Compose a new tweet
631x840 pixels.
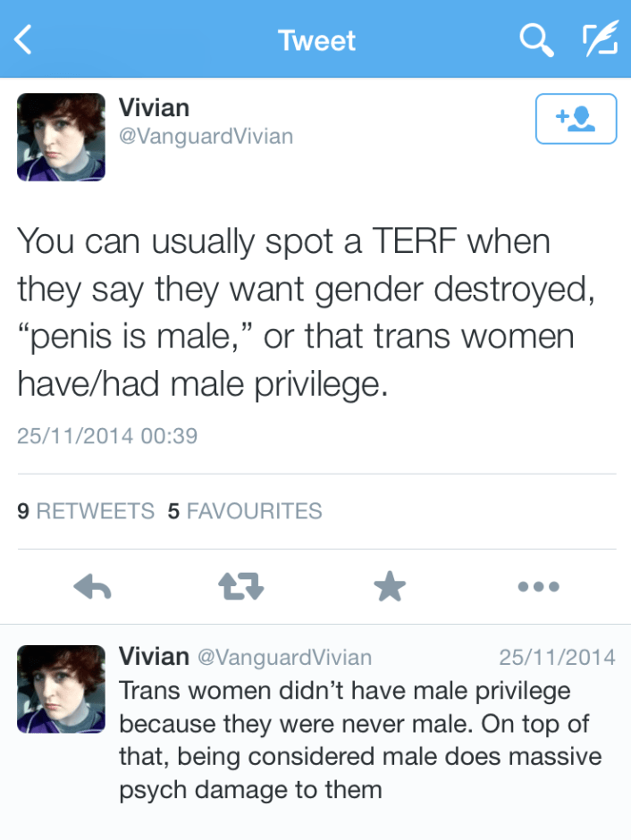coord(599,40)
